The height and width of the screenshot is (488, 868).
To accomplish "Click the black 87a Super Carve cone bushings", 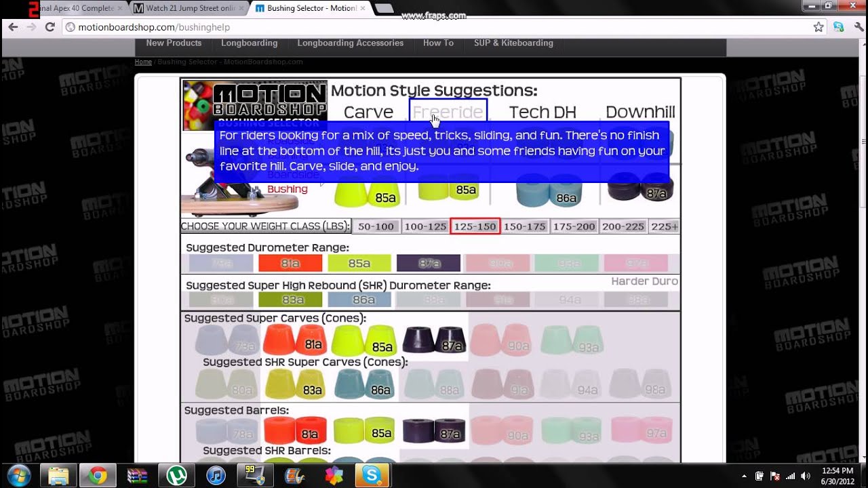I will pyautogui.click(x=433, y=340).
